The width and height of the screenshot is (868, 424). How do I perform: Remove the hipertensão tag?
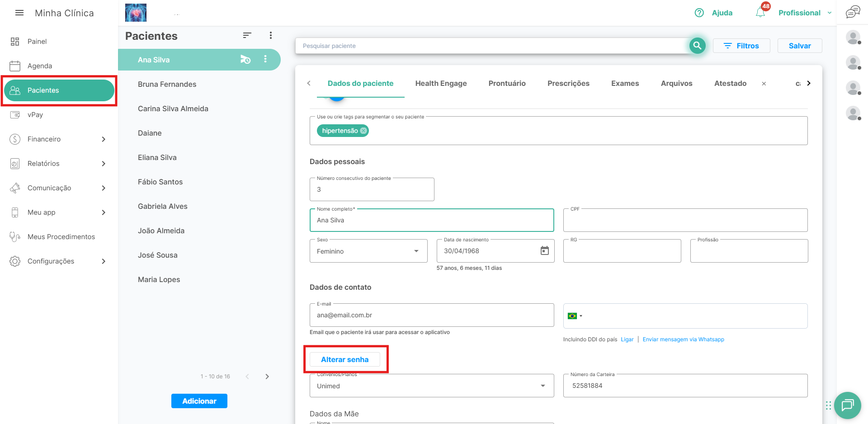[363, 131]
